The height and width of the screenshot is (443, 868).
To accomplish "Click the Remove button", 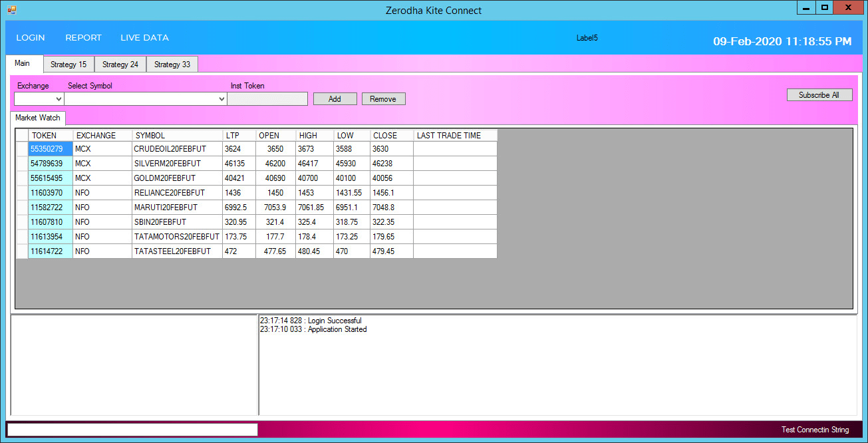I will (x=383, y=98).
